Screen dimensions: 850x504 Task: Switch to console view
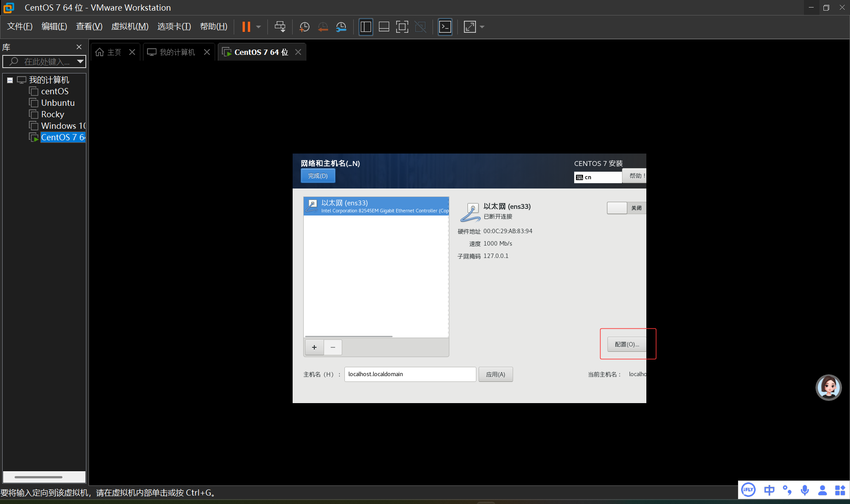pyautogui.click(x=445, y=27)
